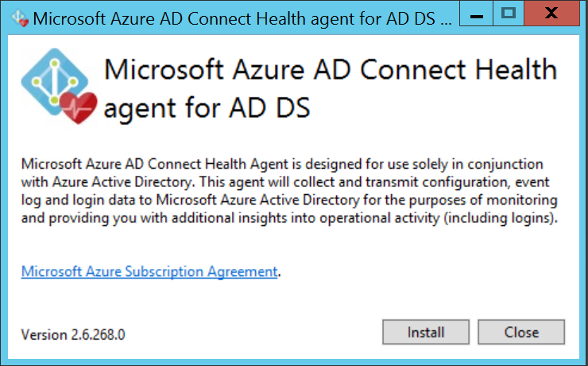
Task: Click the heading line "agent for AD DS"
Action: coord(206,106)
